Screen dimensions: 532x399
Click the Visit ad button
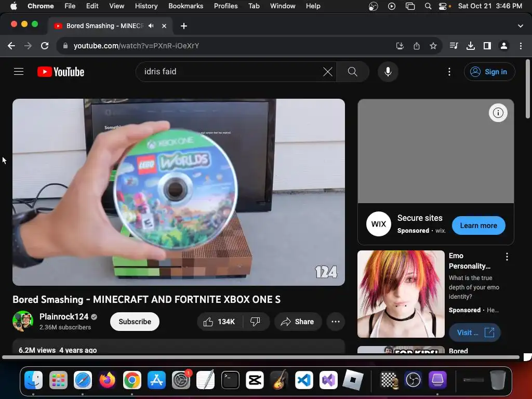click(x=475, y=332)
